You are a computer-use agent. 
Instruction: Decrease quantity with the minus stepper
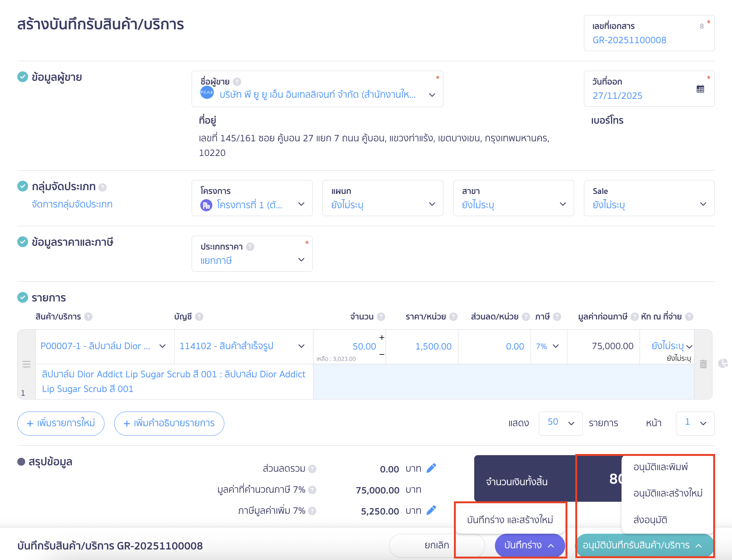[x=381, y=354]
